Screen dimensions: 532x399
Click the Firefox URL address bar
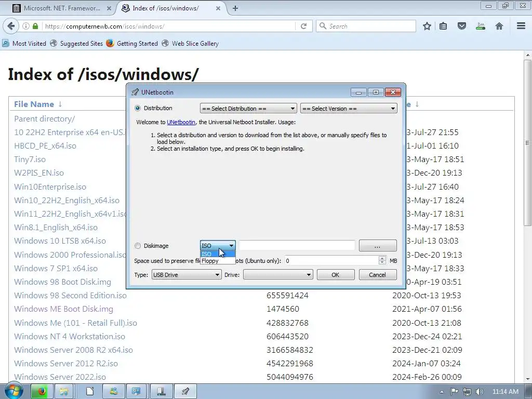click(168, 26)
